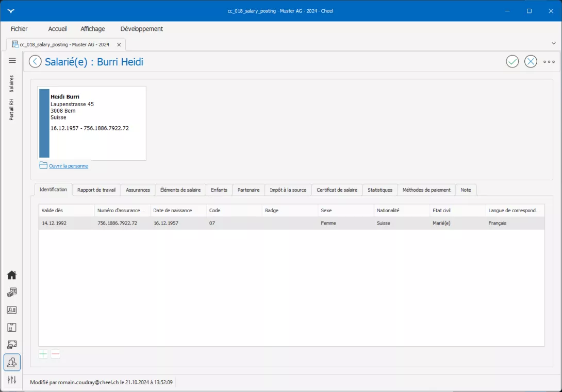Switch to the Statistiques tab
This screenshot has width=562, height=392.
click(x=380, y=190)
